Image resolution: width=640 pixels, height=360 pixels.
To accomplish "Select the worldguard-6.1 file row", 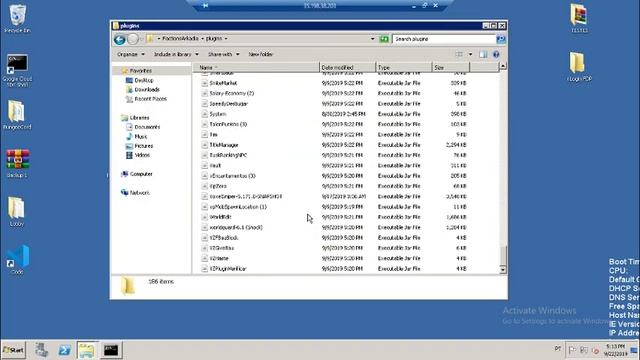I will [x=335, y=227].
